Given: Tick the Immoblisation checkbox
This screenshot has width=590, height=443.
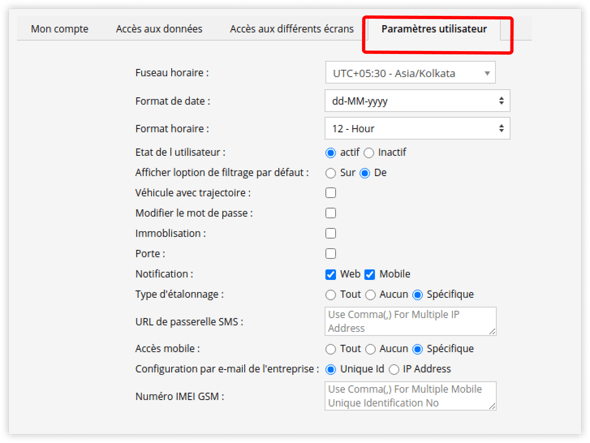Looking at the screenshot, I should point(330,233).
